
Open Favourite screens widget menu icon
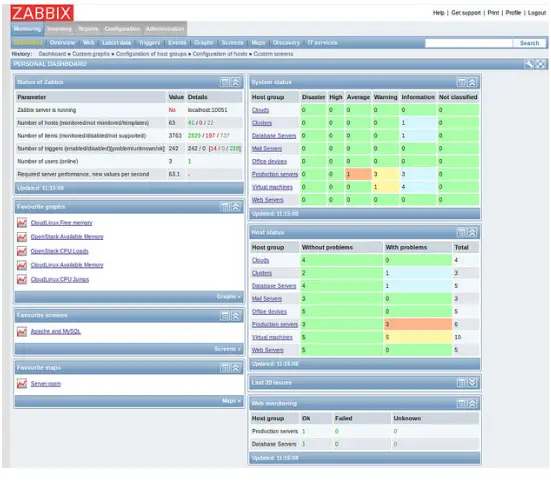pos(225,316)
